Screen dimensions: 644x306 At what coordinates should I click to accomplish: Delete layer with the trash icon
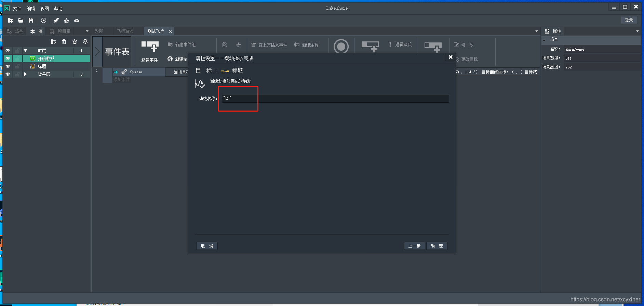(x=64, y=42)
